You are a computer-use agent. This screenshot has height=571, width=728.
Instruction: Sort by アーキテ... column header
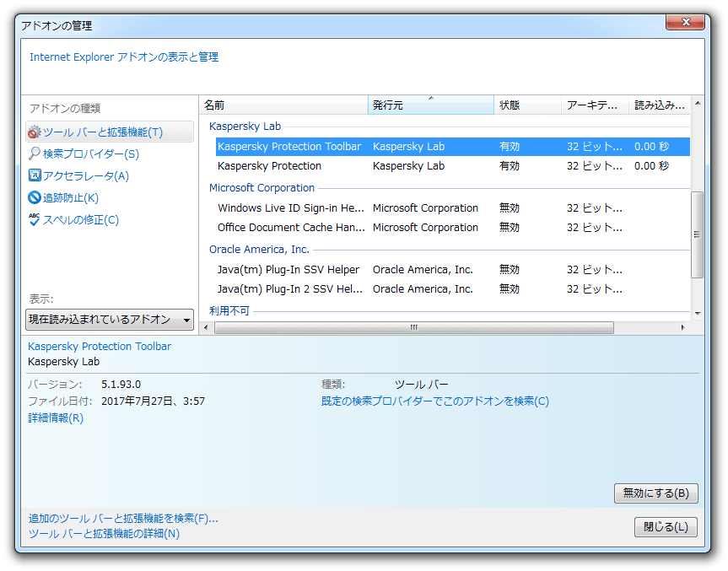(595, 105)
